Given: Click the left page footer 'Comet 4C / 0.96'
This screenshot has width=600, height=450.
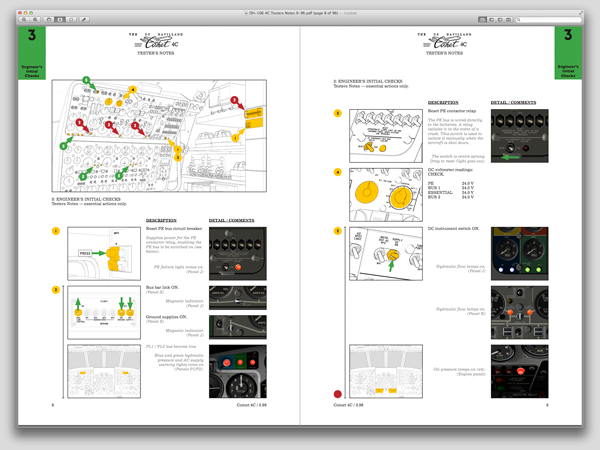Looking at the screenshot, I should (251, 405).
